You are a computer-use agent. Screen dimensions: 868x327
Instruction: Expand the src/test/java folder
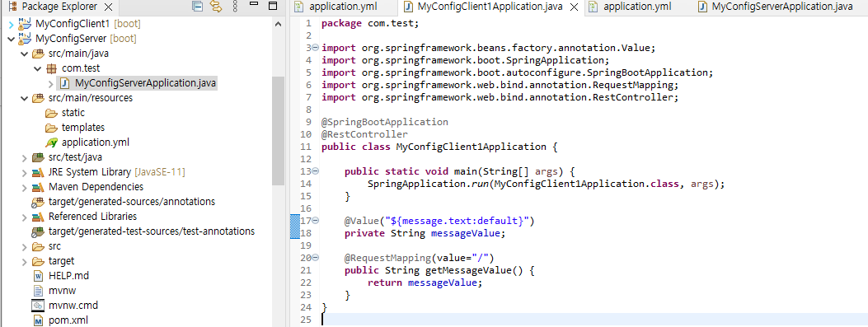[x=24, y=157]
